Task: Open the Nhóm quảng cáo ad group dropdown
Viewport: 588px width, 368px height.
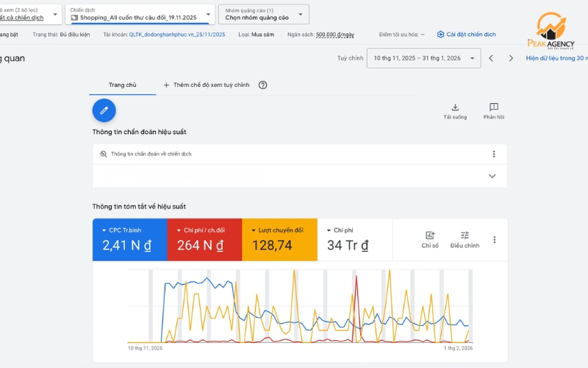Action: (264, 14)
